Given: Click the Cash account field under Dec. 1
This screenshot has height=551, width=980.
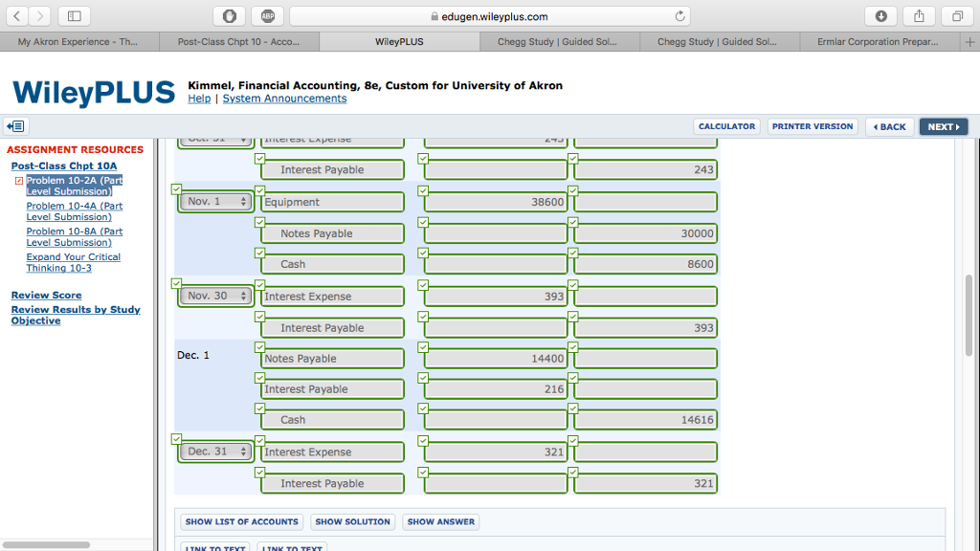Looking at the screenshot, I should coord(332,419).
